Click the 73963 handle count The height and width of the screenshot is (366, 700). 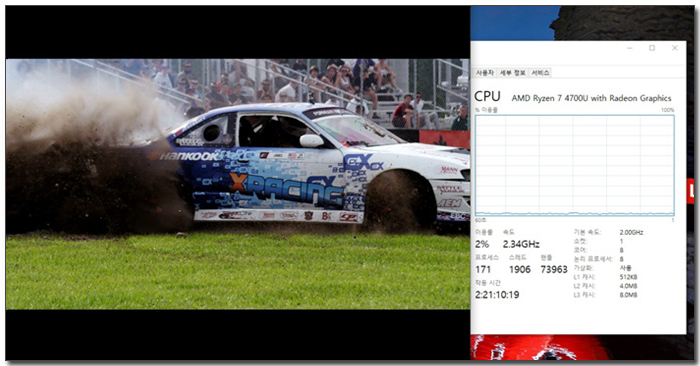tap(554, 270)
